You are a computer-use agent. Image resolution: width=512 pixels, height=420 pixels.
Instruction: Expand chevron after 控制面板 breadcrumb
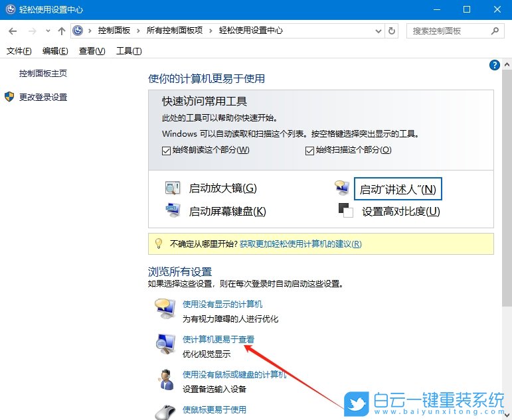(138, 31)
